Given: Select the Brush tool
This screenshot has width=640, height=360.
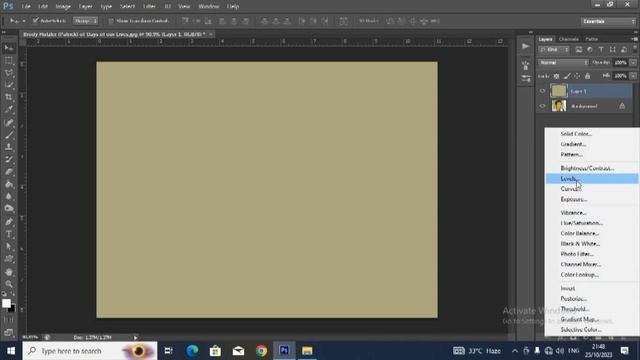Looking at the screenshot, I should coord(9,134).
